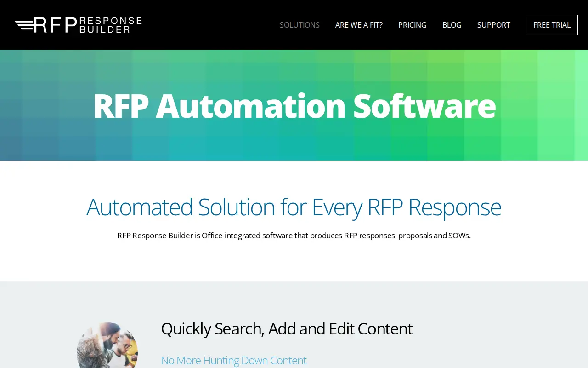588x368 pixels.
Task: Open the Solutions menu
Action: coord(300,25)
